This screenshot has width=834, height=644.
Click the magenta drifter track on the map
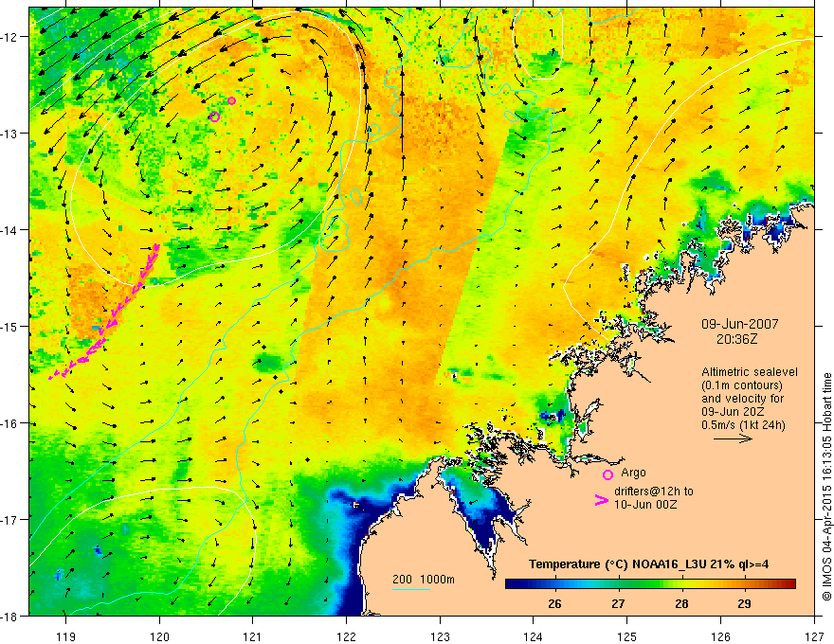point(103,311)
